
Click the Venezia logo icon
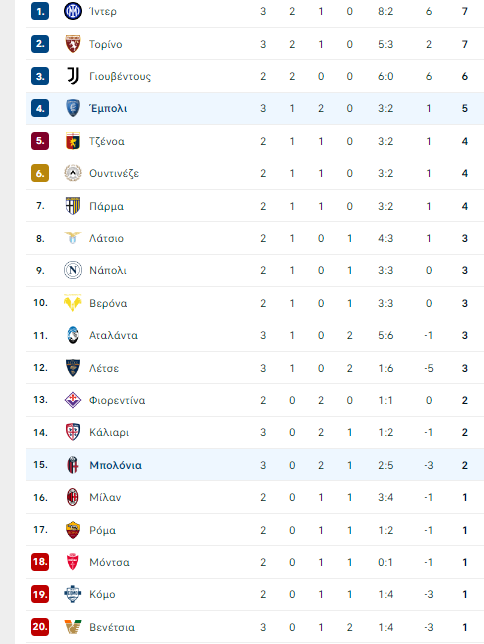click(x=73, y=627)
